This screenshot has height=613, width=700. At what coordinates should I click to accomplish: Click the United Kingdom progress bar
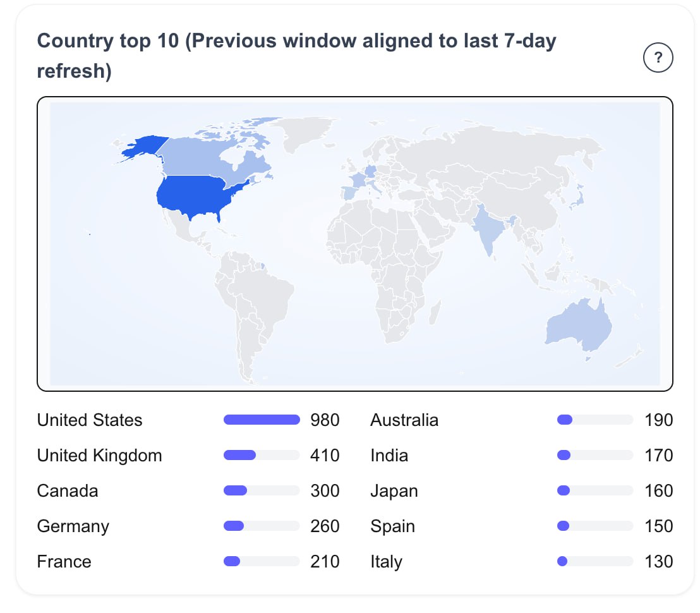pyautogui.click(x=262, y=456)
